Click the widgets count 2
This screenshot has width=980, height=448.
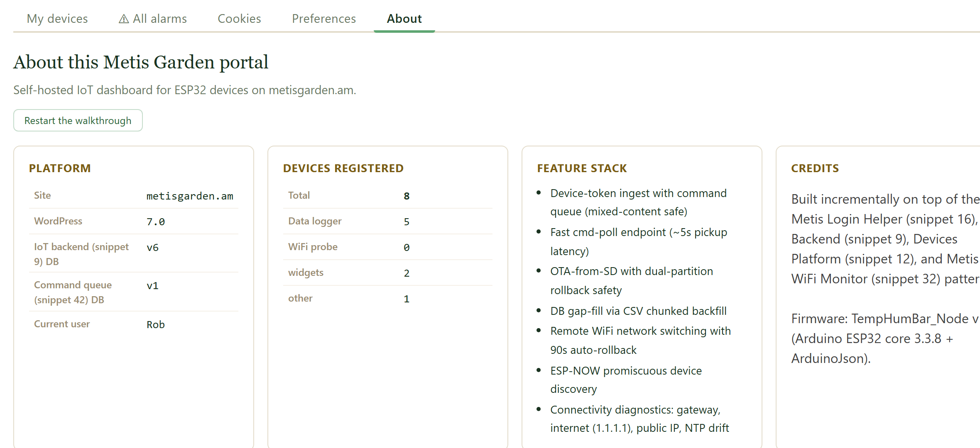[407, 273]
